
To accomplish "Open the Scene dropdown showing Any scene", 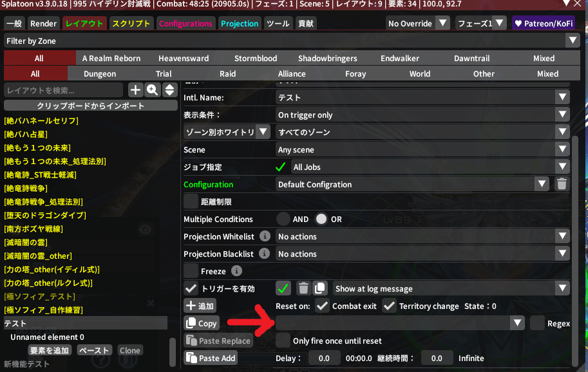I will (422, 150).
